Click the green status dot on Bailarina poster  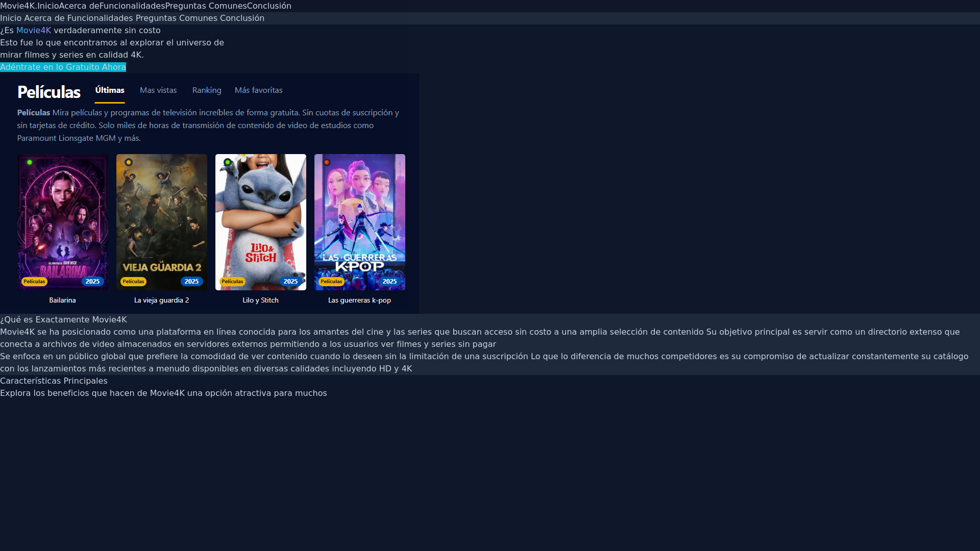(x=30, y=162)
